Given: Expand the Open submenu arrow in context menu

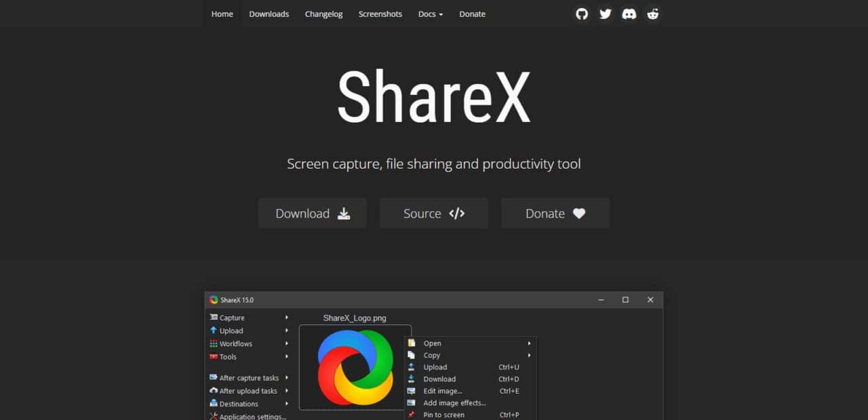Looking at the screenshot, I should pyautogui.click(x=529, y=343).
